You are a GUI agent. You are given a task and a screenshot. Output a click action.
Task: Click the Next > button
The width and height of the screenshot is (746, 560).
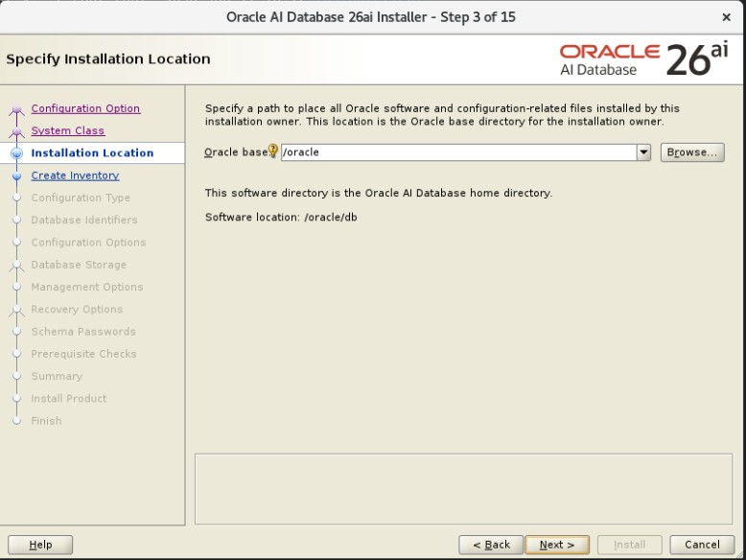tap(557, 545)
